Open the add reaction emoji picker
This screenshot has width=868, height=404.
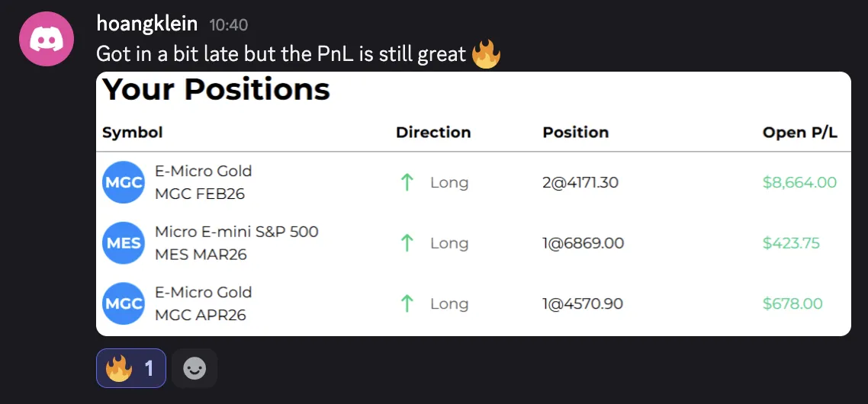pos(194,369)
